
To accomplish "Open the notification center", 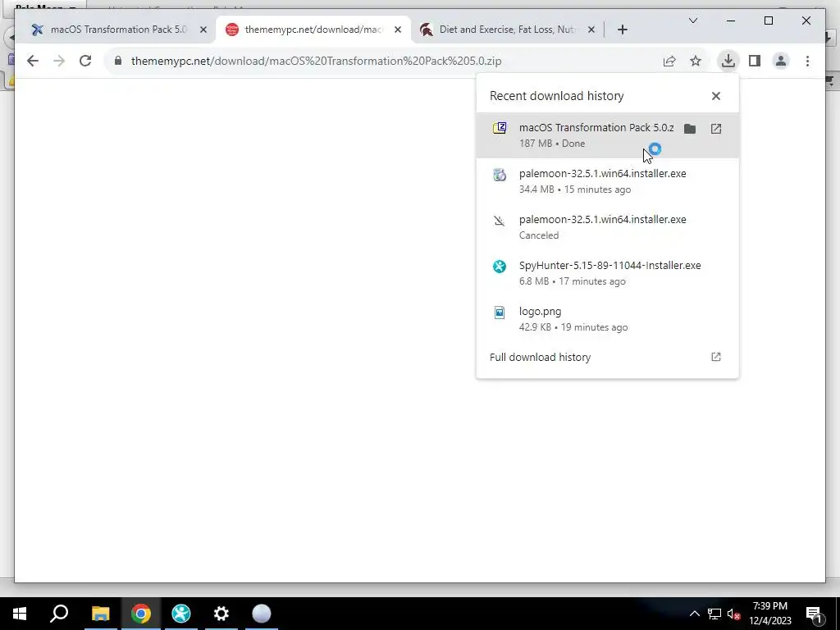I will click(814, 614).
